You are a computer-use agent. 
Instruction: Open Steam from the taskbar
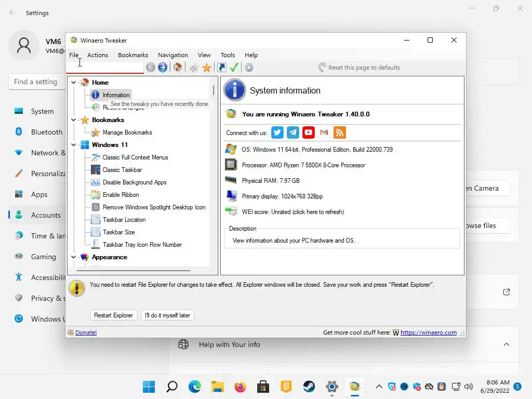pos(309,387)
